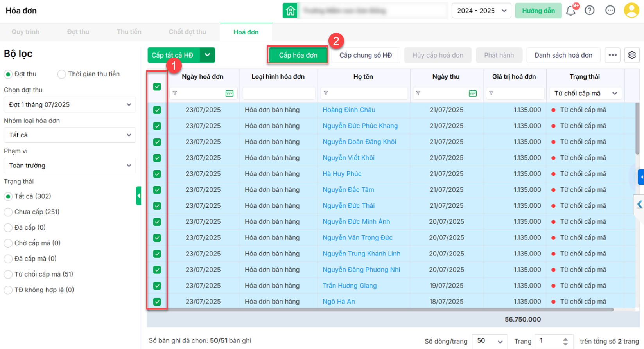Screen dimensions: 644x349
Task: Click the help question mark icon
Action: [590, 11]
